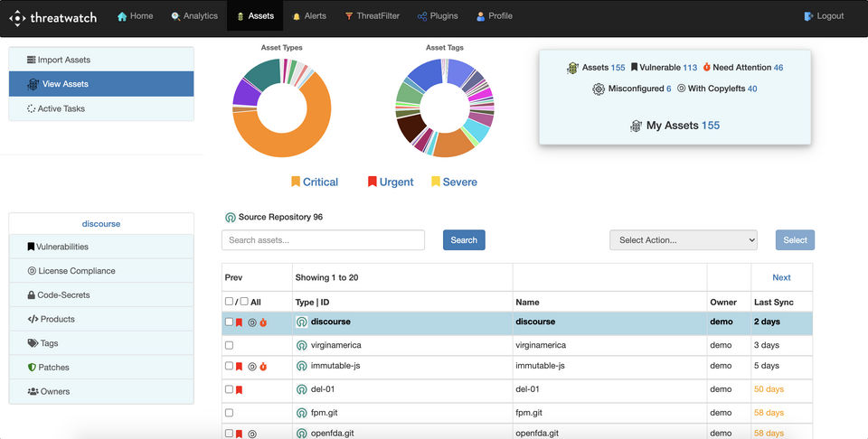Click the With Copylefts circle icon
Image resolution: width=868 pixels, height=439 pixels.
pos(682,88)
